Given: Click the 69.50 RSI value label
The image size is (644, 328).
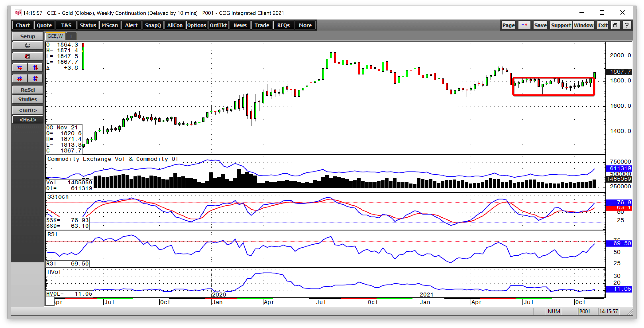Looking at the screenshot, I should [x=619, y=243].
